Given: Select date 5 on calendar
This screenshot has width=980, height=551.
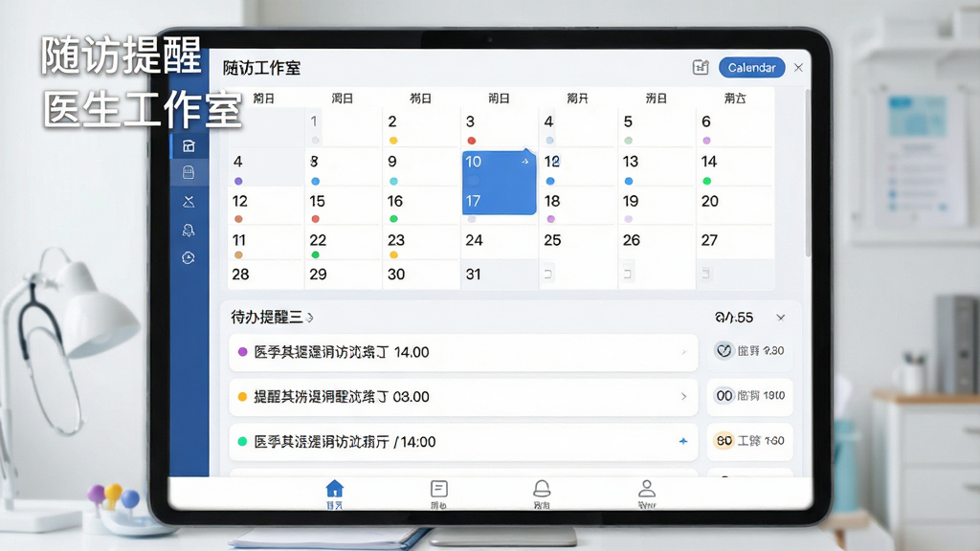Looking at the screenshot, I should pyautogui.click(x=657, y=127).
